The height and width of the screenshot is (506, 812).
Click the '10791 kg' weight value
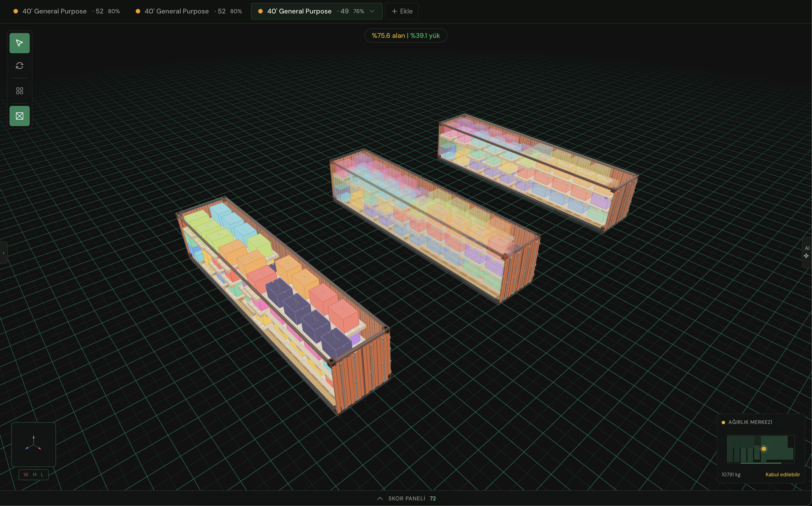point(731,475)
